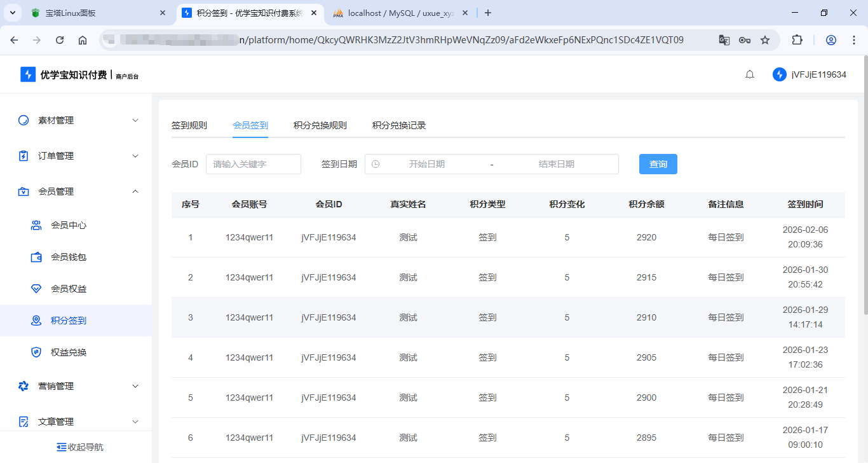Switch to 积分兑换记录 tab
The height and width of the screenshot is (463, 868).
coord(398,125)
